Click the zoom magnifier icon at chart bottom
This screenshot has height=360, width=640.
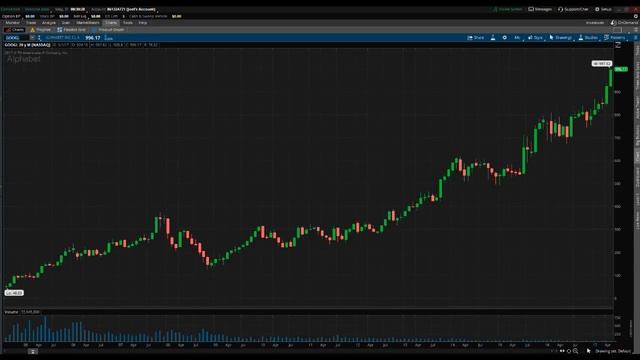(x=575, y=351)
